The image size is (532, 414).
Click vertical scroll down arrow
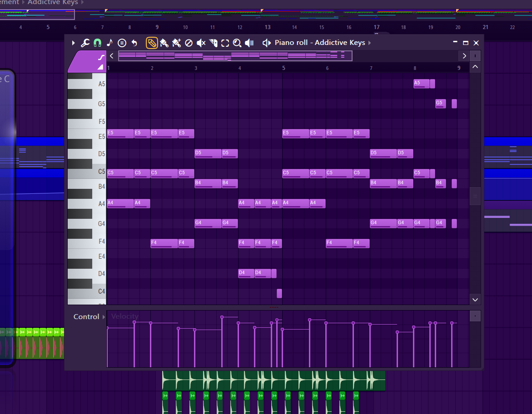pos(475,300)
